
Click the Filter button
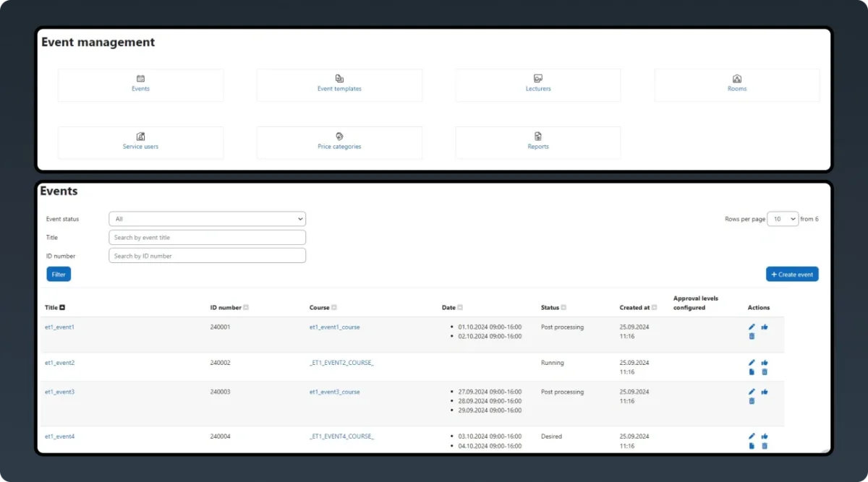coord(59,275)
